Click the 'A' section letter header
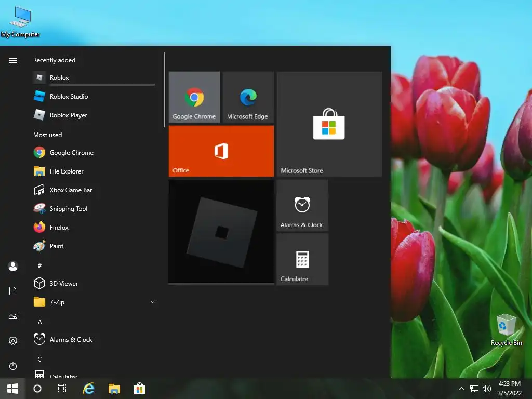Viewport: 532px width, 399px height. click(39, 322)
